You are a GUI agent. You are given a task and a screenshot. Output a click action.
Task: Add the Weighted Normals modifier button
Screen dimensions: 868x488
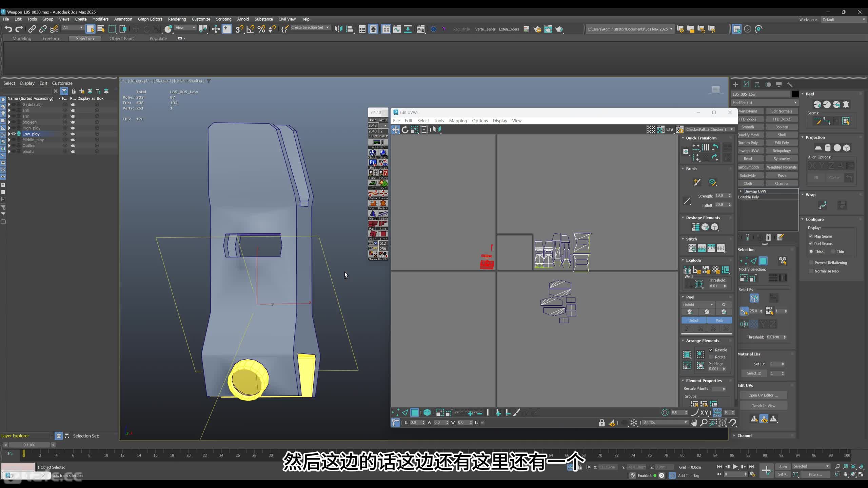(782, 167)
